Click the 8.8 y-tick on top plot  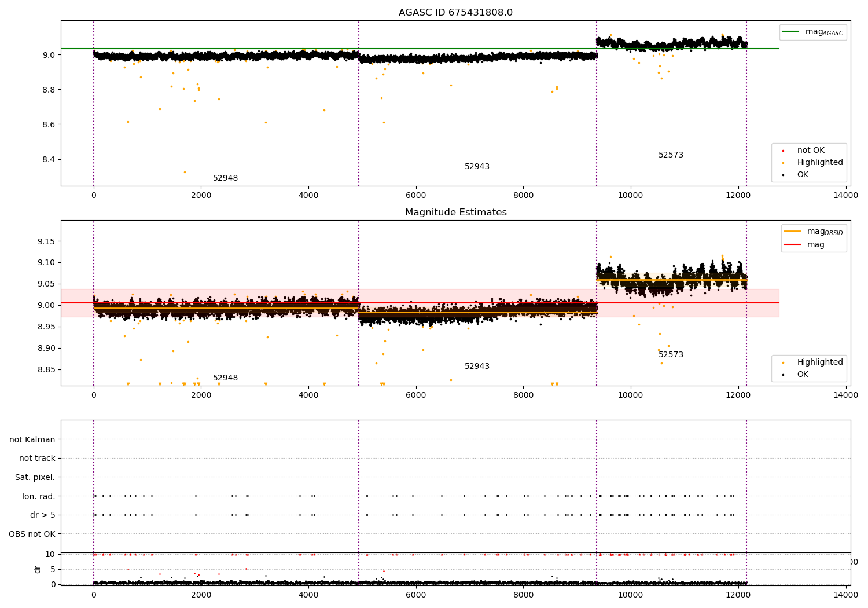point(49,90)
